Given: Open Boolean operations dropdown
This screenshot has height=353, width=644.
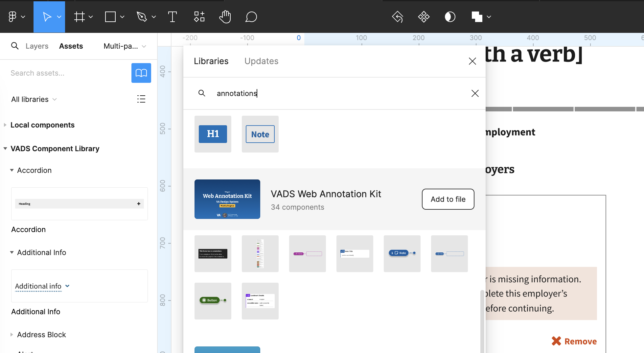Looking at the screenshot, I should pos(489,17).
